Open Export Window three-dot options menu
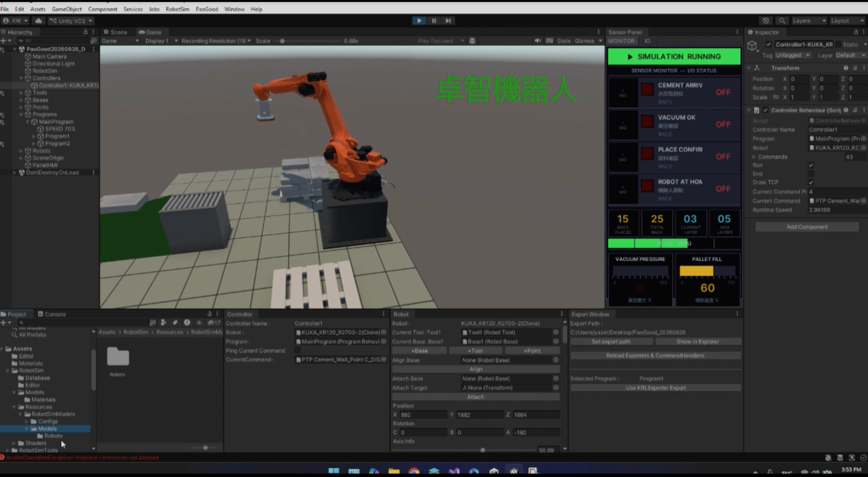This screenshot has height=477, width=868. coord(737,314)
